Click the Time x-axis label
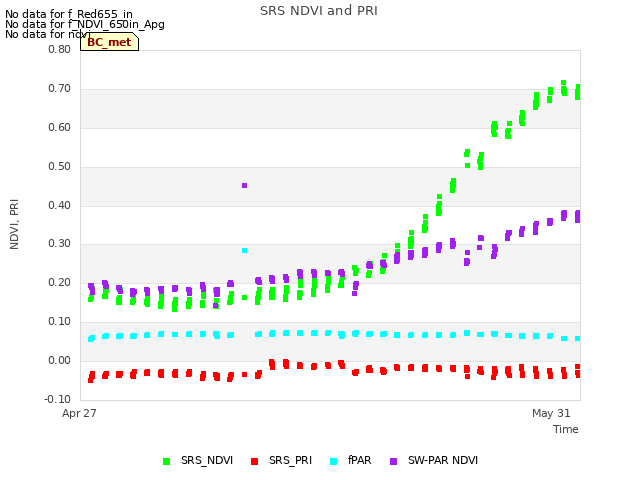This screenshot has height=480, width=640. [x=566, y=429]
